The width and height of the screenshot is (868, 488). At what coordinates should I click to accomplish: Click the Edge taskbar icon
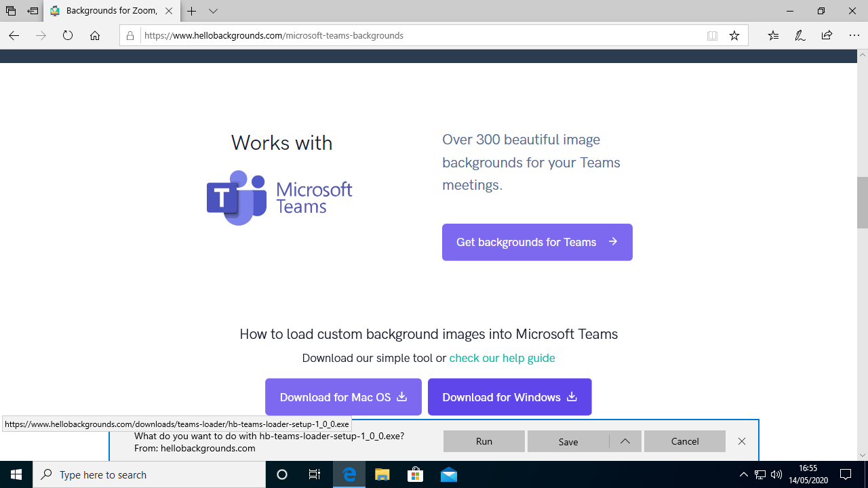click(x=349, y=474)
